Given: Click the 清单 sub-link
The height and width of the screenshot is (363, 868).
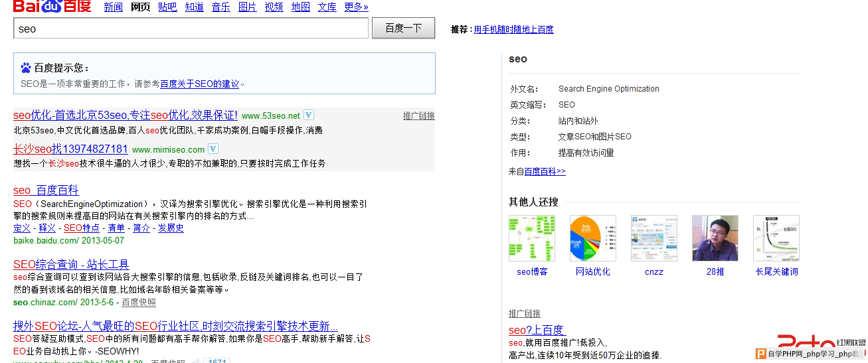Looking at the screenshot, I should [116, 228].
